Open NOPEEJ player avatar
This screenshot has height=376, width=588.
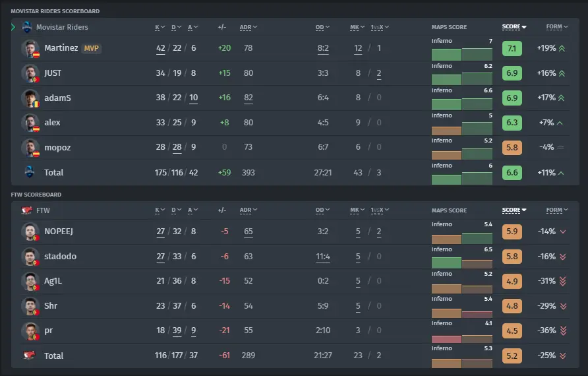click(30, 231)
